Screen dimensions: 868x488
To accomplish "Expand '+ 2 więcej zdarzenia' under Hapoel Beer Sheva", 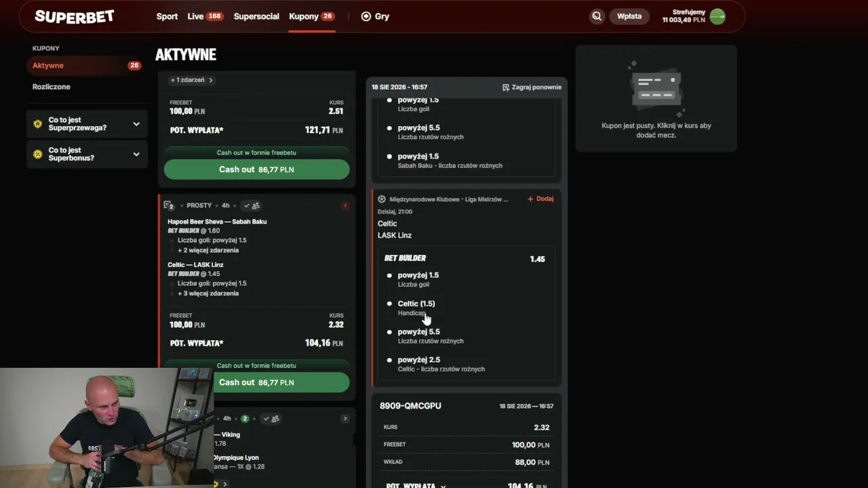I will 208,250.
